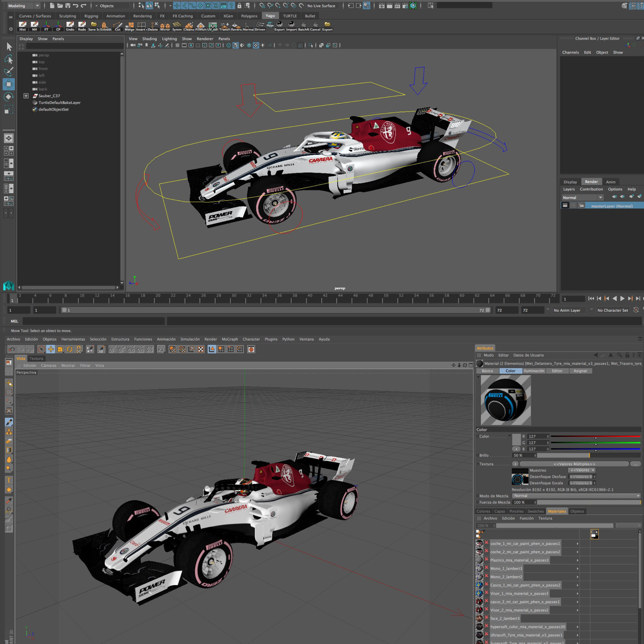Click the ellipsis button beside Textura
The width and height of the screenshot is (644, 644).
coord(635,464)
